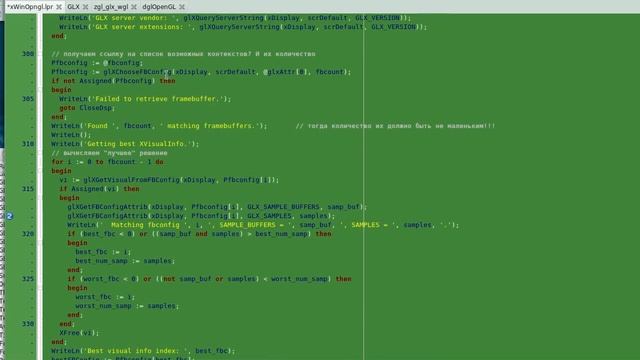Image resolution: width=640 pixels, height=360 pixels.
Task: Click the GLX_SAMPLES constant on bookmarked line
Action: 269,216
